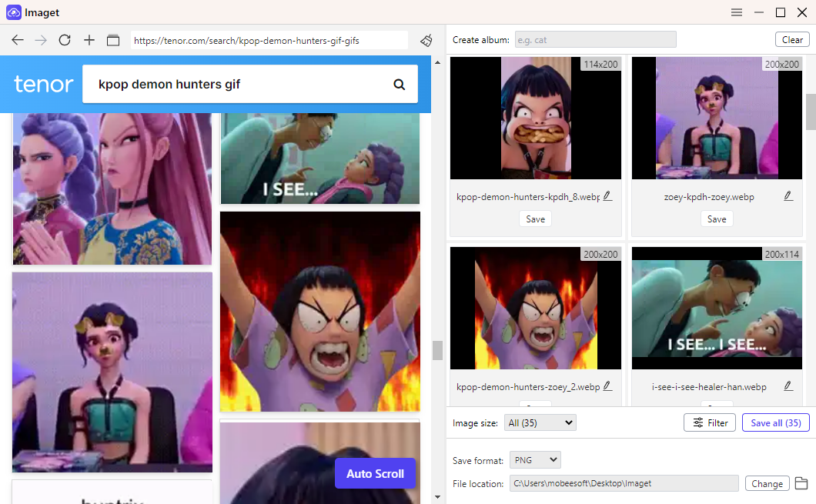816x504 pixels.
Task: Save the zoey-kpdh-zoey.webp image
Action: (x=717, y=219)
